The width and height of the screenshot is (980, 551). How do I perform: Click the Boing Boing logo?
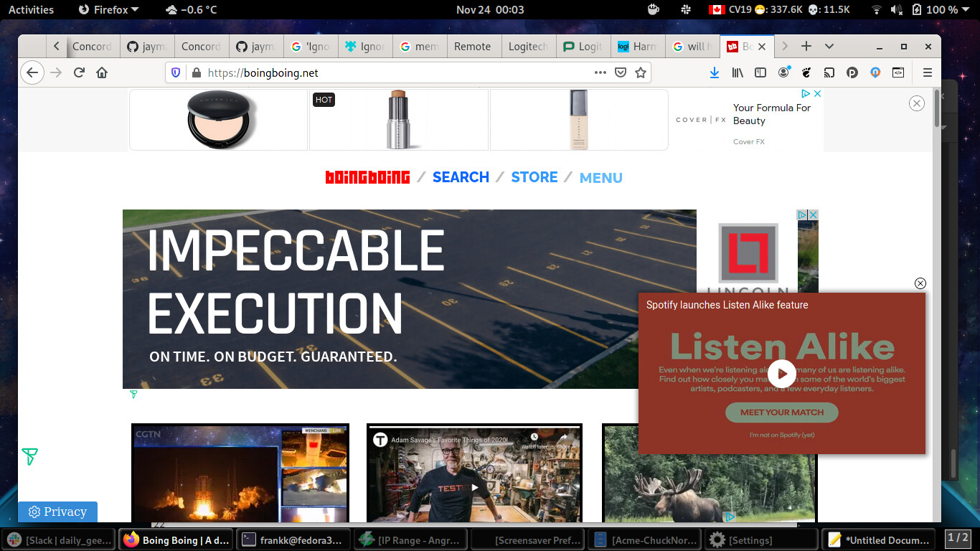[x=367, y=177]
